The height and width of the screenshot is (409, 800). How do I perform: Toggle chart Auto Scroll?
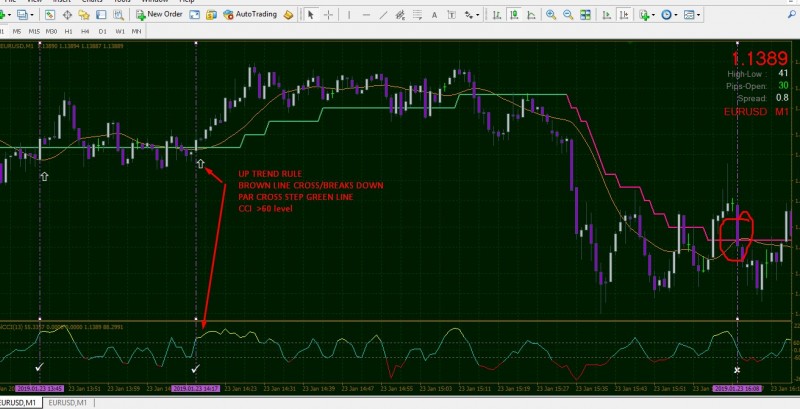click(607, 15)
